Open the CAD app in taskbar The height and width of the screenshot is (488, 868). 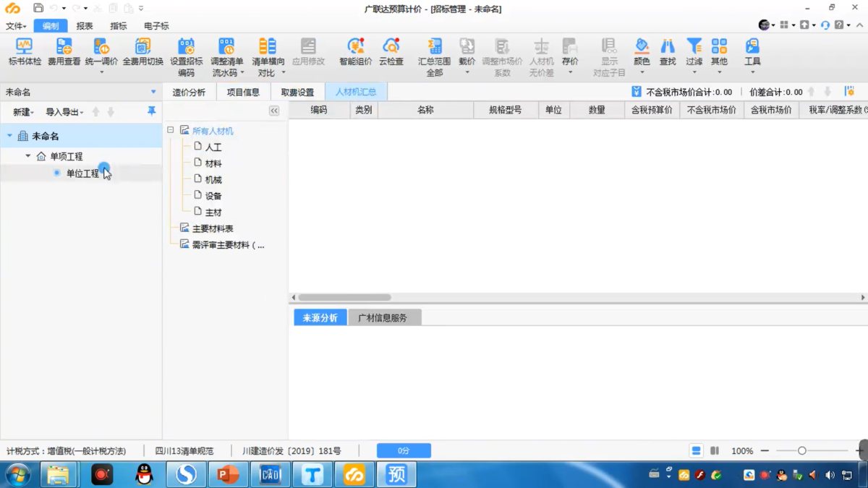coord(270,474)
